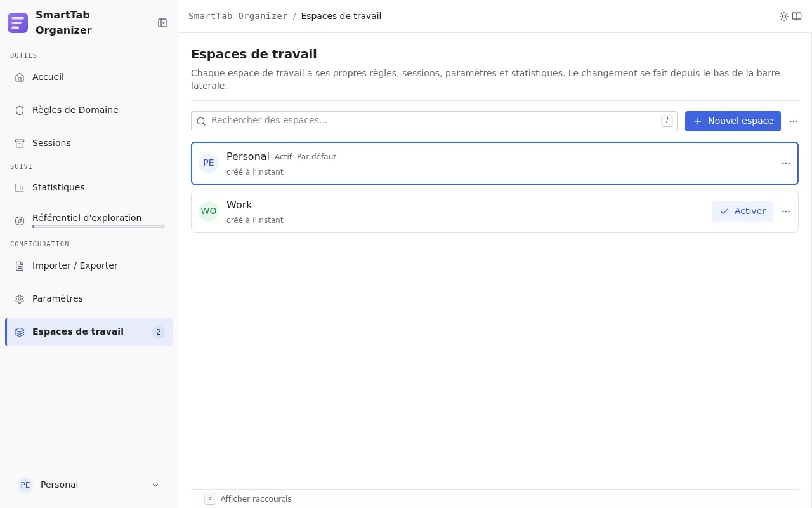Screen dimensions: 812x508
Task: Click Afficher raccourcis at the bottom
Action: [x=256, y=499]
